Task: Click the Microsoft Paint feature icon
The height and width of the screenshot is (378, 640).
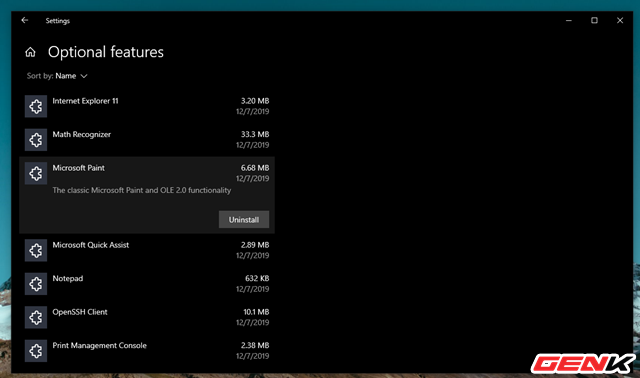Action: click(36, 173)
